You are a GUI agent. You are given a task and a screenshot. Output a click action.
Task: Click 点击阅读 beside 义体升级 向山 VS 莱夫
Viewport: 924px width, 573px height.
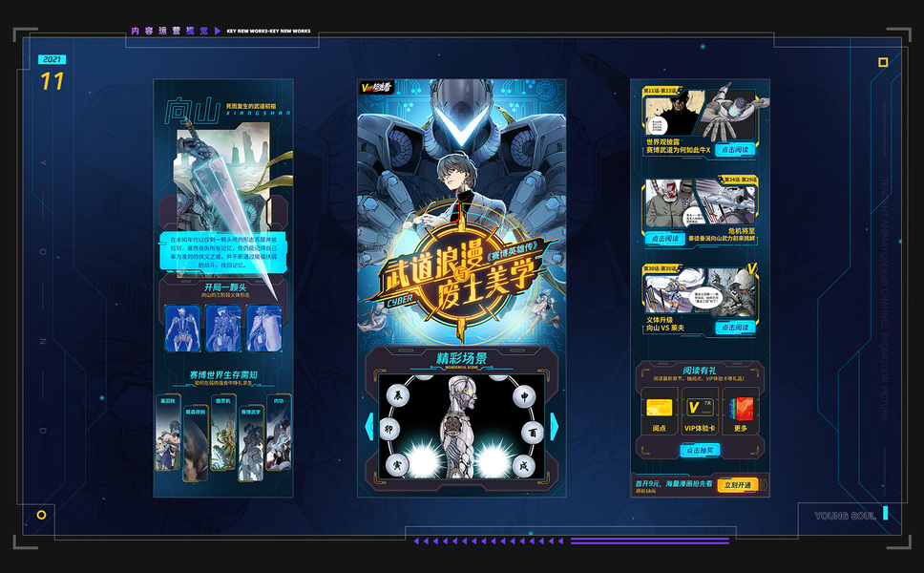pyautogui.click(x=735, y=328)
